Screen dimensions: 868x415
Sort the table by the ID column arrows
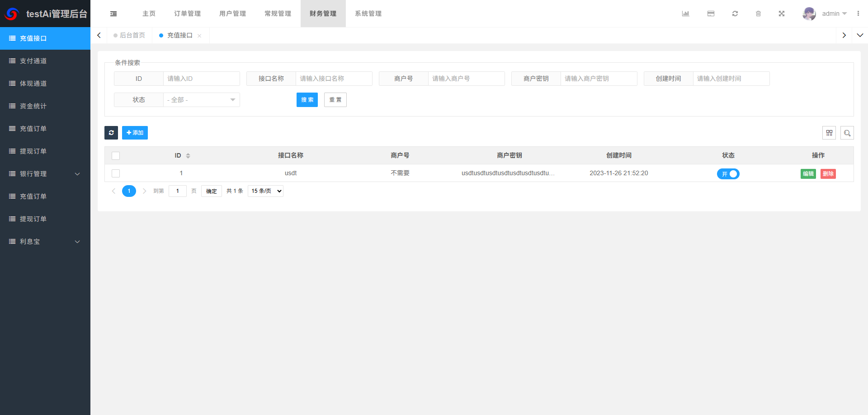click(189, 155)
